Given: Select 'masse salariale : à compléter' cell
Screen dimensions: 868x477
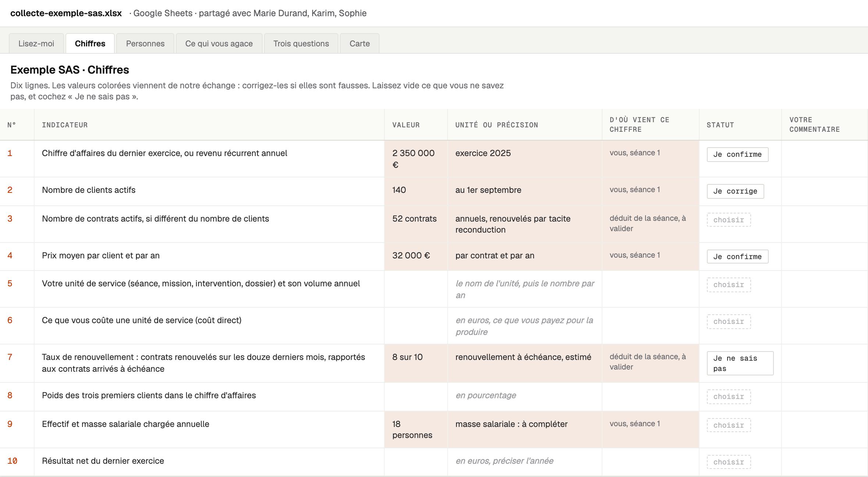Looking at the screenshot, I should pyautogui.click(x=525, y=430).
